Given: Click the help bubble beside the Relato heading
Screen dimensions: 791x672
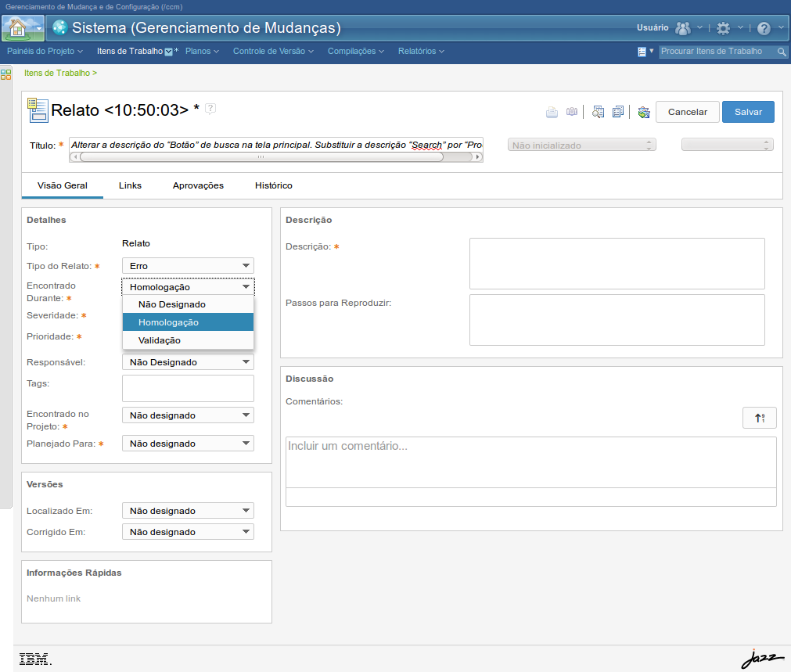Looking at the screenshot, I should [x=210, y=109].
